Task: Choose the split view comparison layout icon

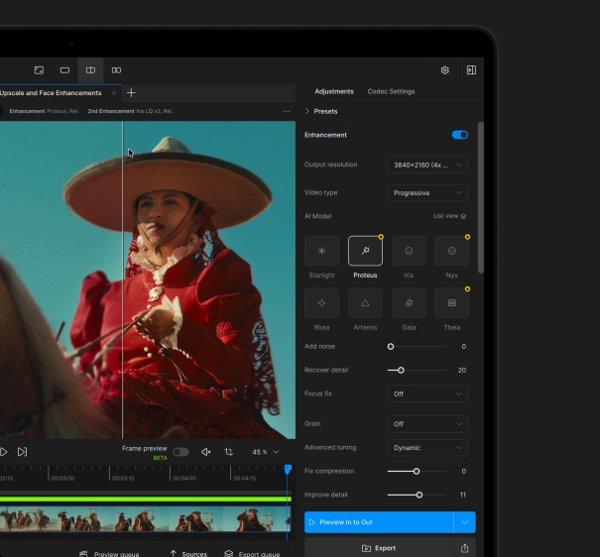Action: tap(90, 70)
